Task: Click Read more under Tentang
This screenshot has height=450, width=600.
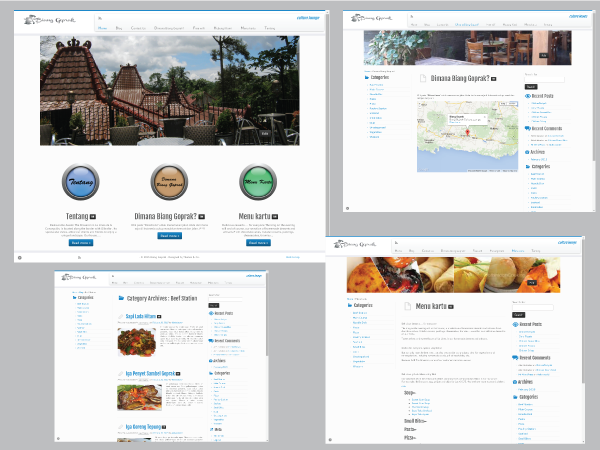Action: pos(81,243)
